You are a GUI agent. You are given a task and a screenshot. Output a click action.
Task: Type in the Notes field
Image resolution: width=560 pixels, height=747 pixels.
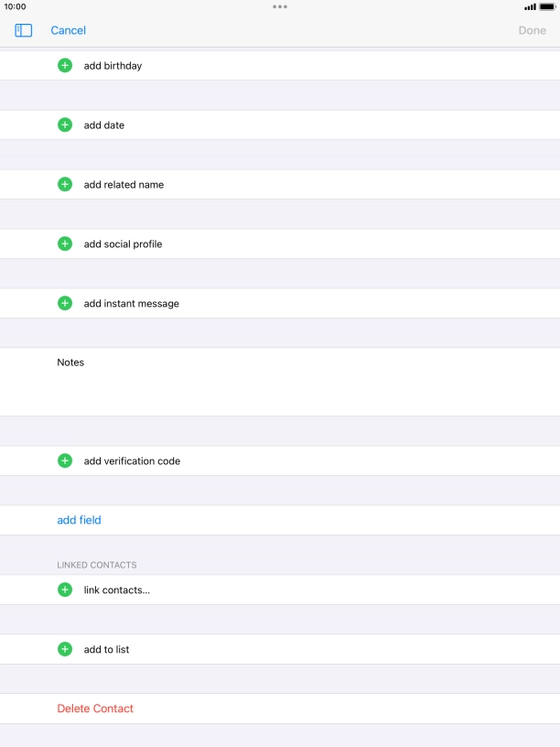coord(275,383)
